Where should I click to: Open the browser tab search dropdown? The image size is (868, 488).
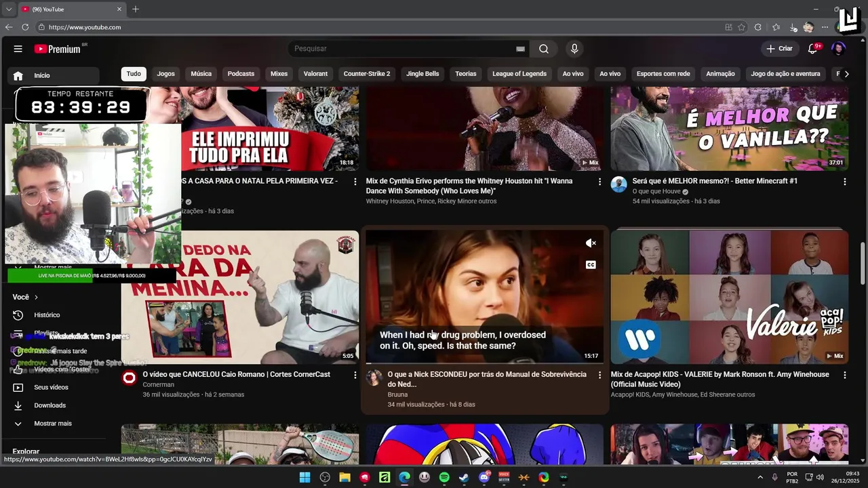click(x=9, y=9)
